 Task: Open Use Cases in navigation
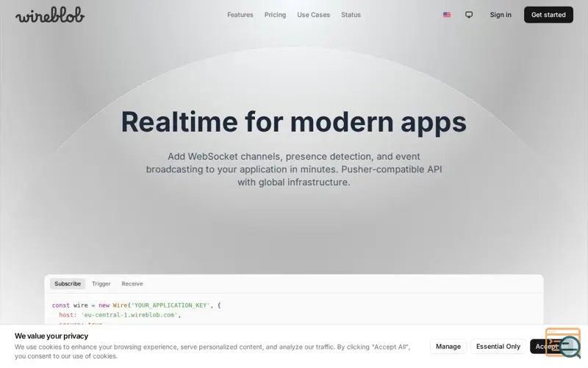[314, 15]
